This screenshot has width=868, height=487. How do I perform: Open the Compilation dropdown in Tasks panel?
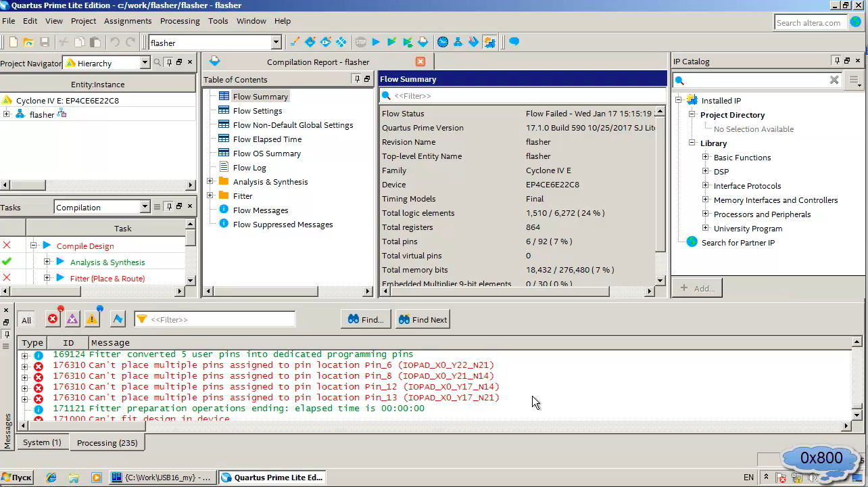click(145, 207)
